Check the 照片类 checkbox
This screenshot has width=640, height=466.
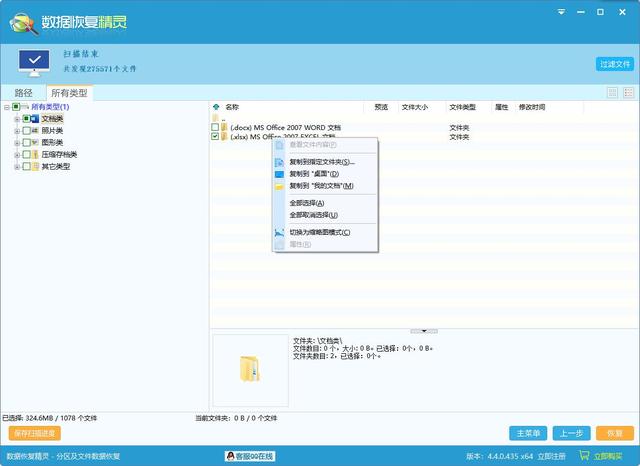pos(27,131)
